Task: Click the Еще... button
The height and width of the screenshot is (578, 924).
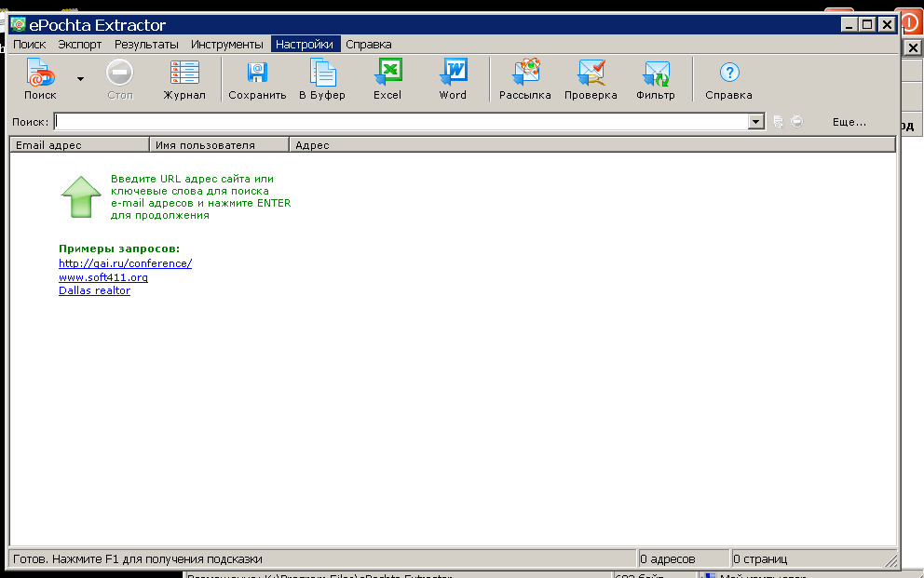Action: tap(849, 122)
